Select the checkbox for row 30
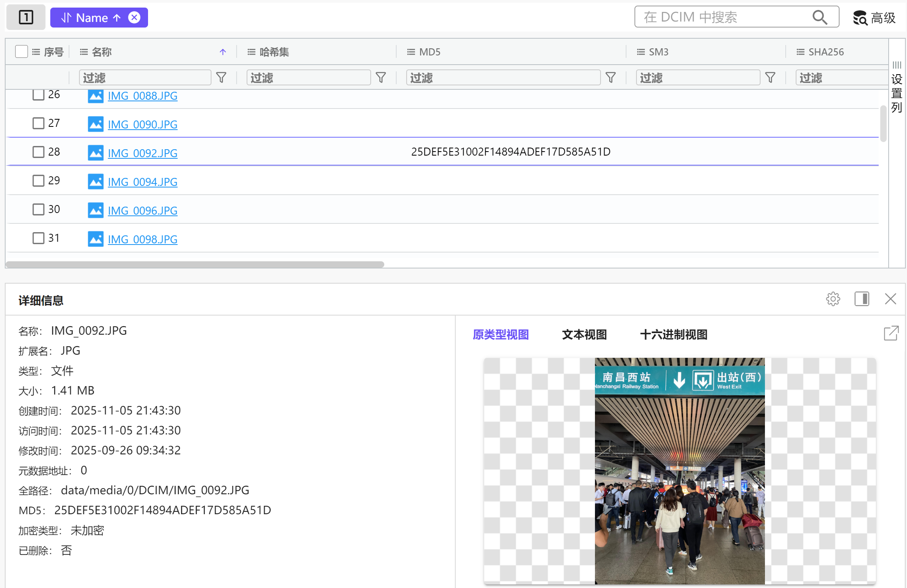Image resolution: width=907 pixels, height=588 pixels. coord(38,209)
